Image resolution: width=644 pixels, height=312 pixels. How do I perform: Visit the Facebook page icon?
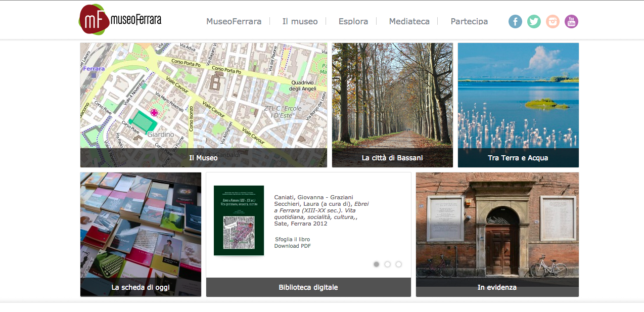pos(515,21)
